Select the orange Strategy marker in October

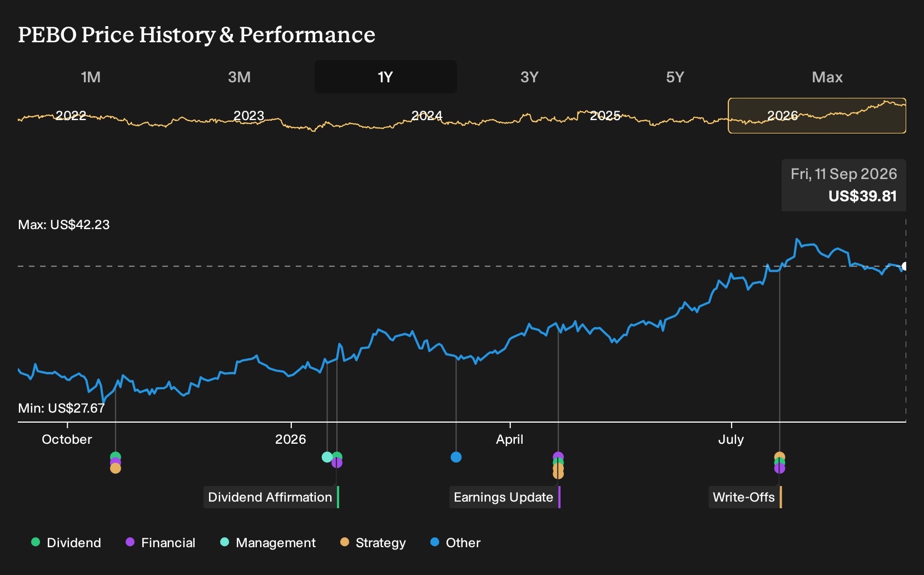pos(115,469)
